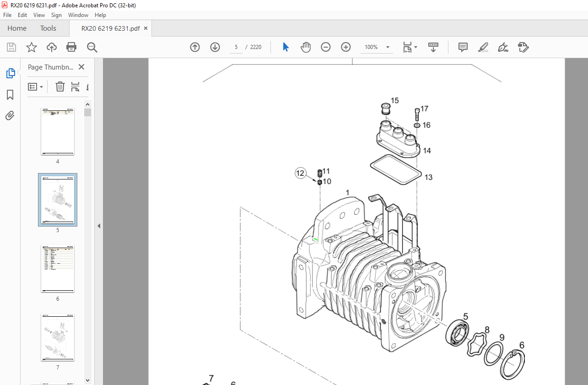Open the Edit menu
This screenshot has height=385, width=588.
click(x=22, y=15)
